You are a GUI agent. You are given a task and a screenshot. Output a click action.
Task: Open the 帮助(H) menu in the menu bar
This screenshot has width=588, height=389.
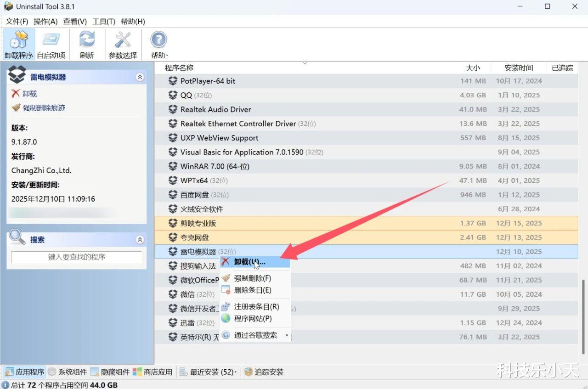(133, 22)
